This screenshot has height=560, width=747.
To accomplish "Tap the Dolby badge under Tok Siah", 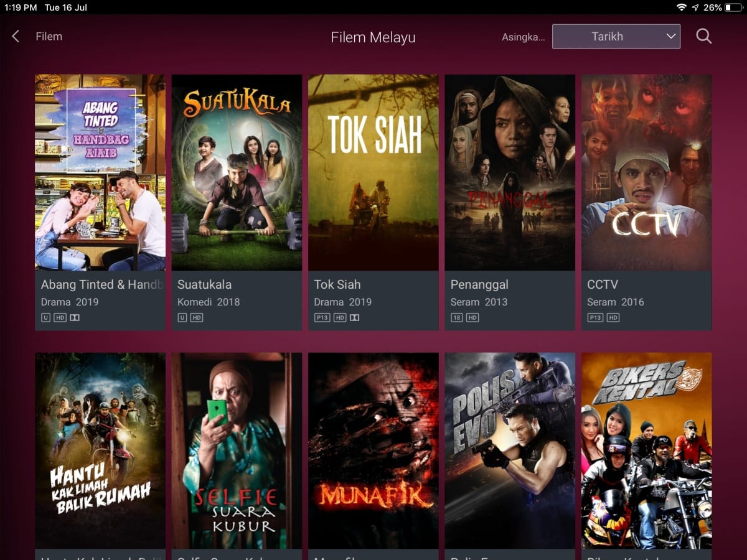I will click(x=354, y=317).
